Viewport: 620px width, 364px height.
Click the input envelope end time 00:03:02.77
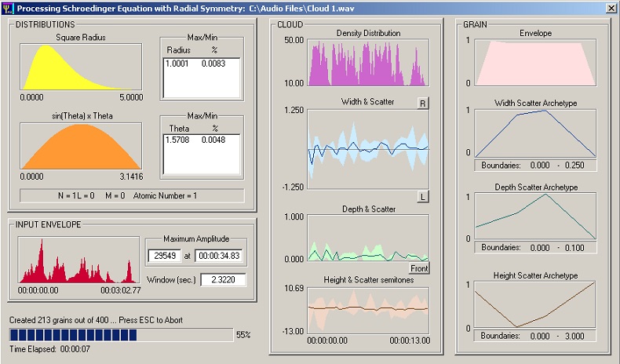pyautogui.click(x=121, y=290)
